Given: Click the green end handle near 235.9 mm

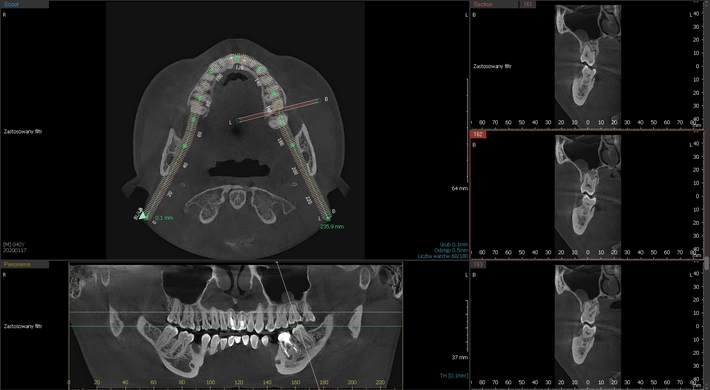Looking at the screenshot, I should coord(328,219).
